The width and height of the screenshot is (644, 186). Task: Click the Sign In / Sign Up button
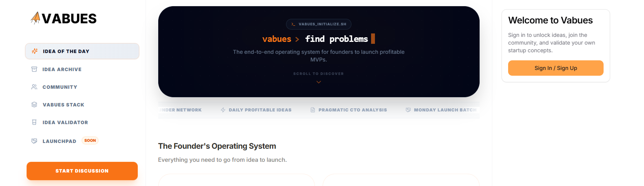tap(556, 68)
